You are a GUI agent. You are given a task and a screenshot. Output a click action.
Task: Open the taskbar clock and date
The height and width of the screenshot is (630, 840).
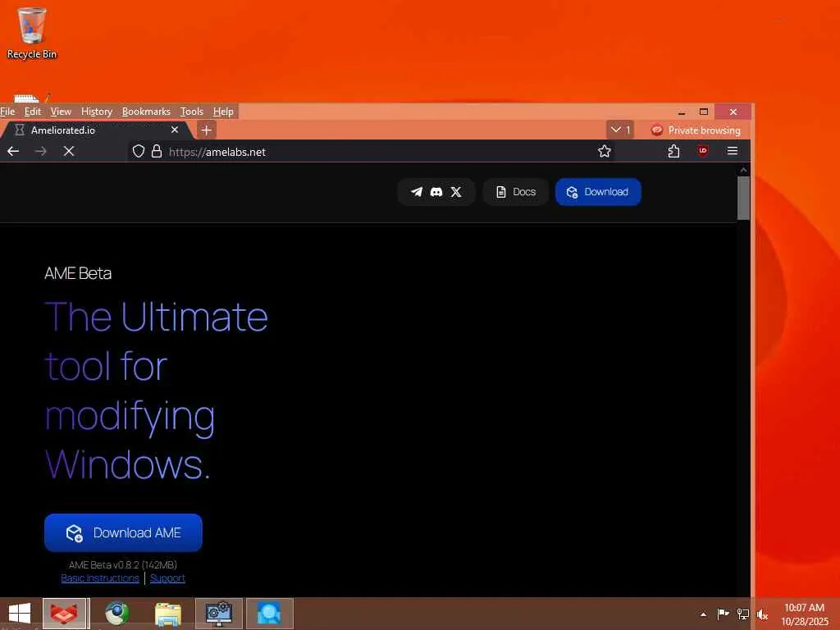(x=804, y=614)
